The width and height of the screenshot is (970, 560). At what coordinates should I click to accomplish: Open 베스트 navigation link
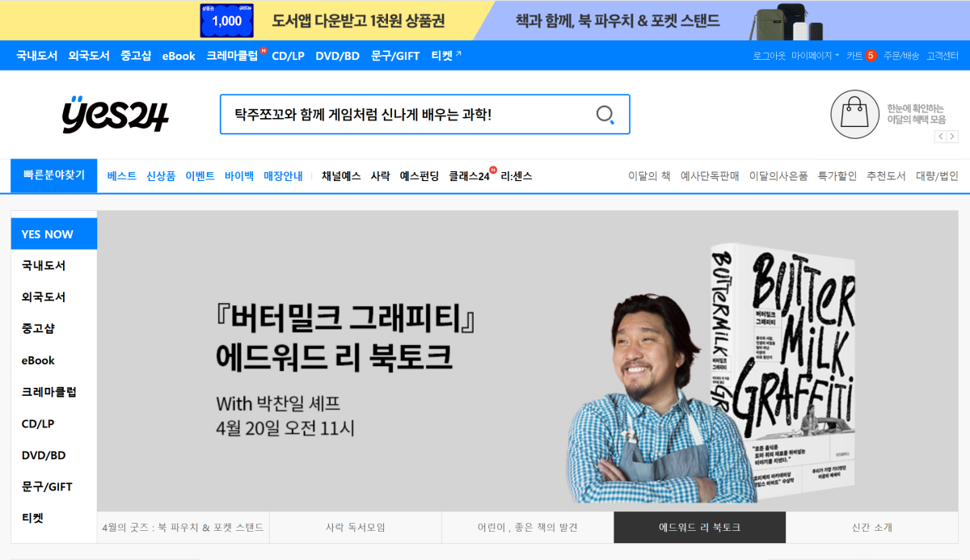[122, 175]
